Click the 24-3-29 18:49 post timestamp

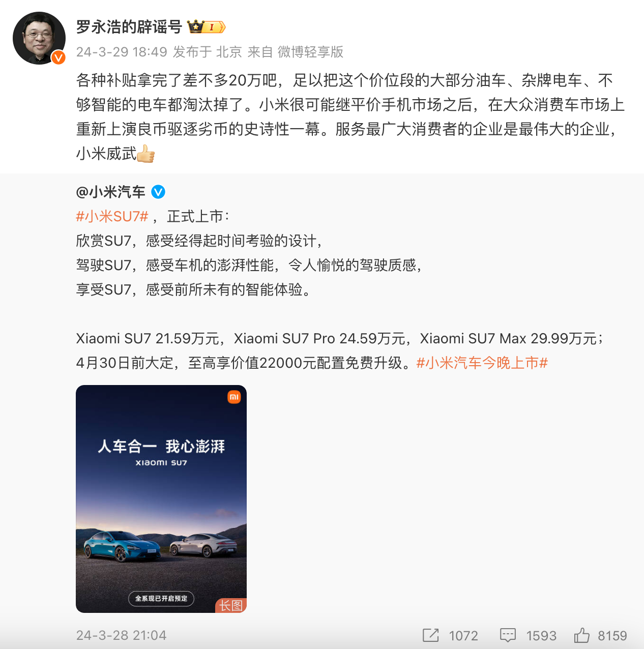(x=122, y=52)
